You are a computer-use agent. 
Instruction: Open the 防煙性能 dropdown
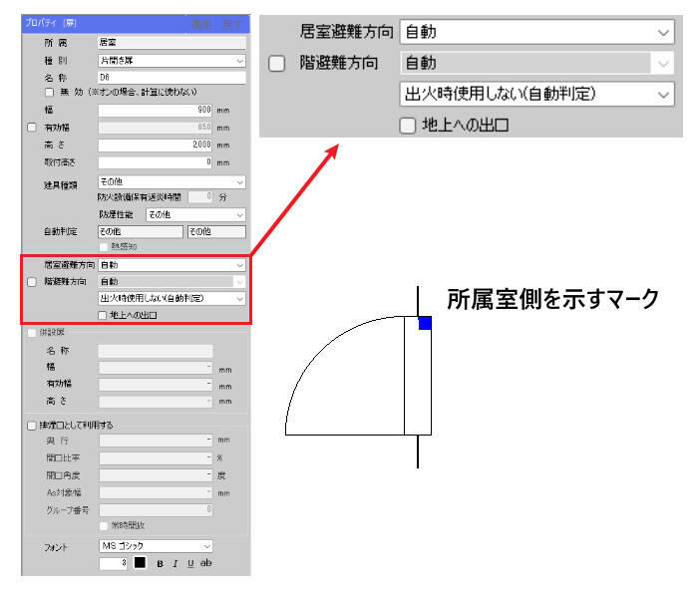tap(196, 215)
